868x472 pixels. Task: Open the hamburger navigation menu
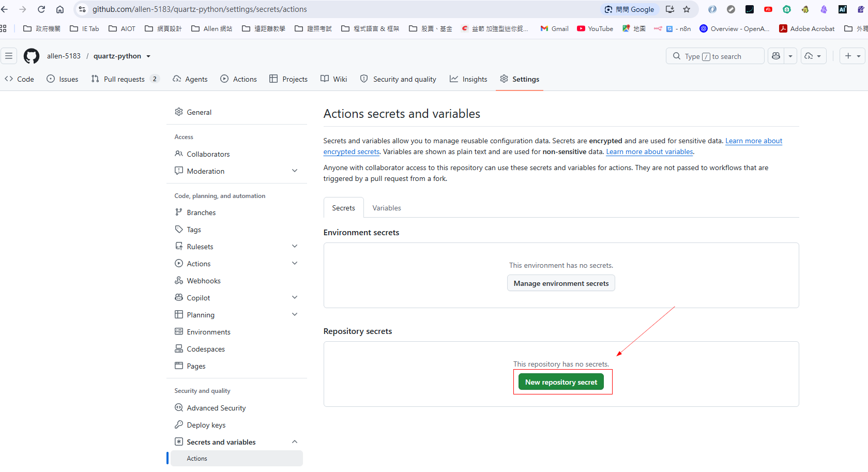(x=9, y=56)
